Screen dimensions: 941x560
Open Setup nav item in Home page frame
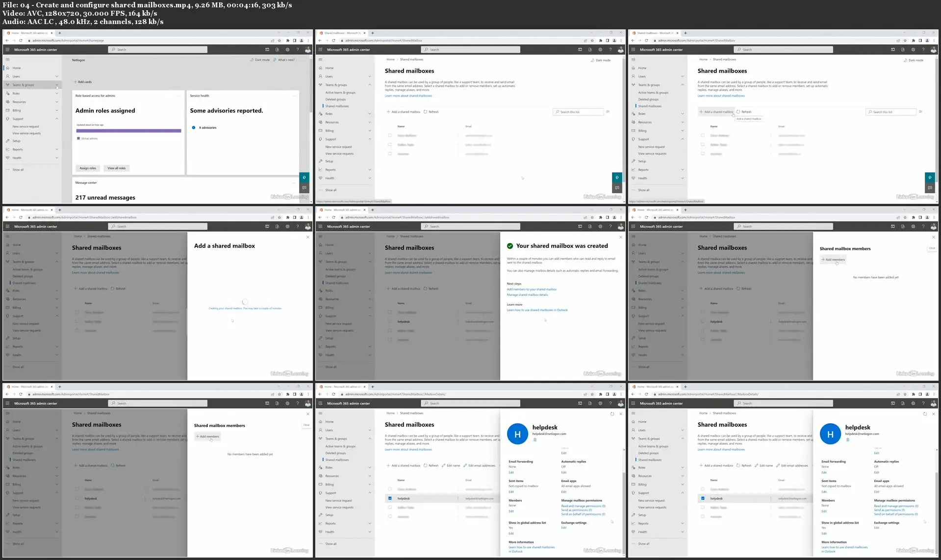[x=16, y=141]
